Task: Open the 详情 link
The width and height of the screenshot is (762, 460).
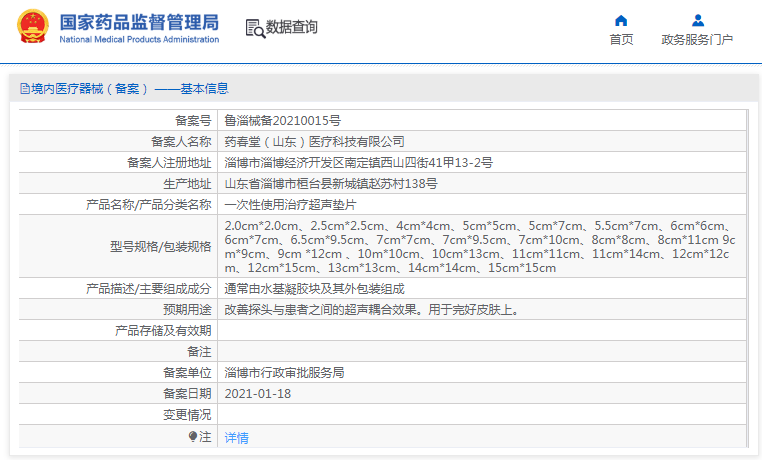Action: (x=237, y=438)
